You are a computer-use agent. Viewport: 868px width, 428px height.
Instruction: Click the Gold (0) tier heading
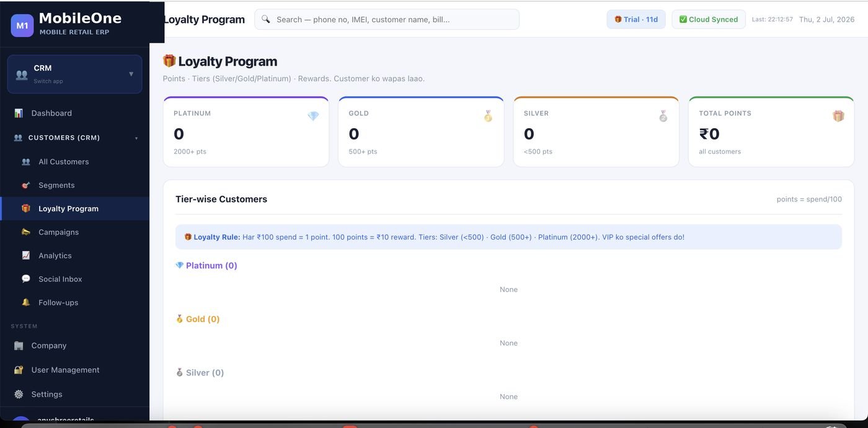tap(198, 319)
